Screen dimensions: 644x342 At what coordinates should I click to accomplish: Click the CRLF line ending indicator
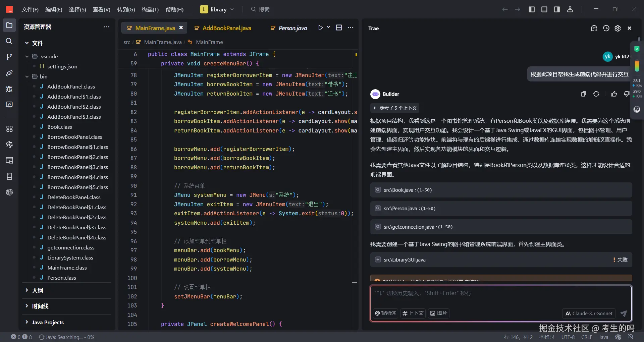tap(587, 337)
